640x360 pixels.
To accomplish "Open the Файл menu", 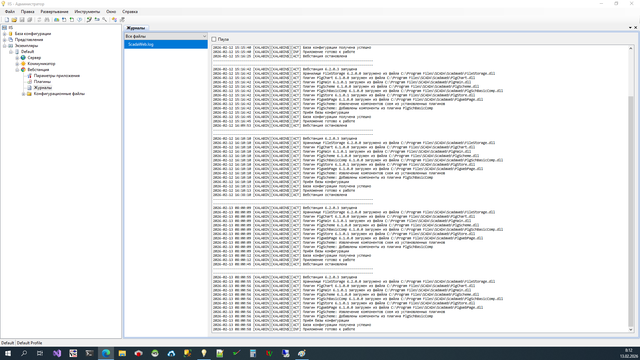I will click(x=10, y=12).
